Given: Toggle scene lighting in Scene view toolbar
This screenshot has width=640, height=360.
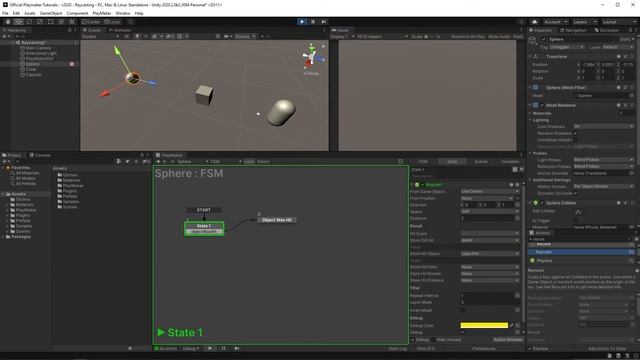Looking at the screenshot, I should pyautogui.click(x=137, y=36).
